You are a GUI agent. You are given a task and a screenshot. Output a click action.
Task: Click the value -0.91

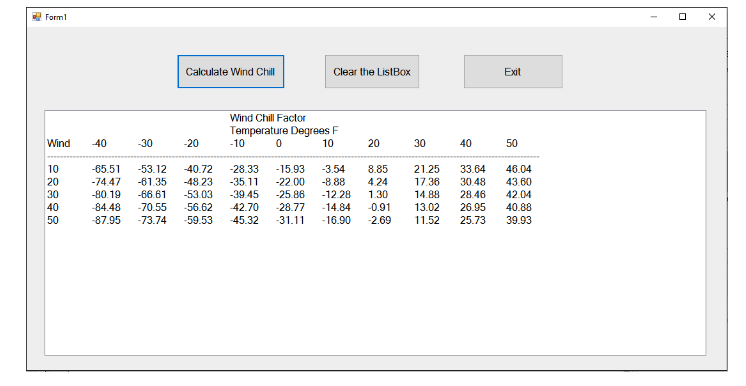point(379,208)
